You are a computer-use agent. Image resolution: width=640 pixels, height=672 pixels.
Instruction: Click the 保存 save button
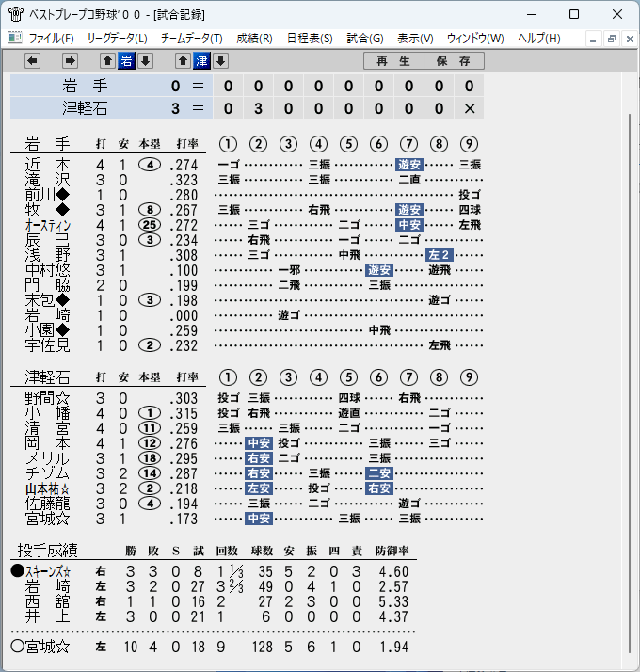click(x=454, y=61)
